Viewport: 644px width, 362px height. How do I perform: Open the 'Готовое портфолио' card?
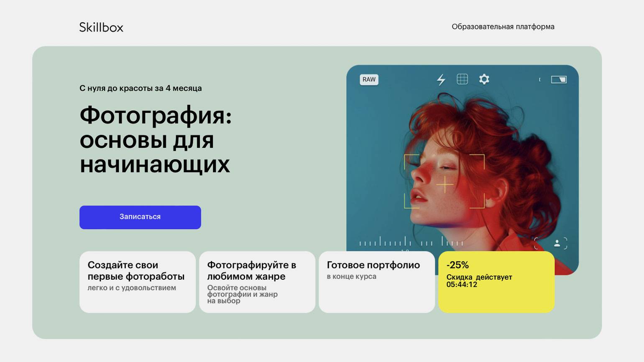[x=377, y=282]
